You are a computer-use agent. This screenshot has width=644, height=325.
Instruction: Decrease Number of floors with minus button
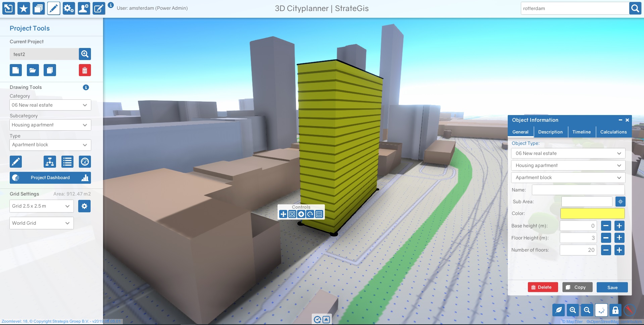pyautogui.click(x=606, y=250)
